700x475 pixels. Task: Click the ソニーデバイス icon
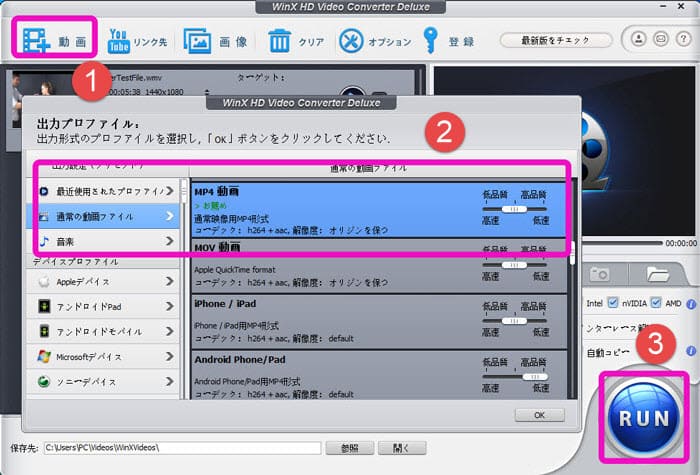(x=44, y=381)
